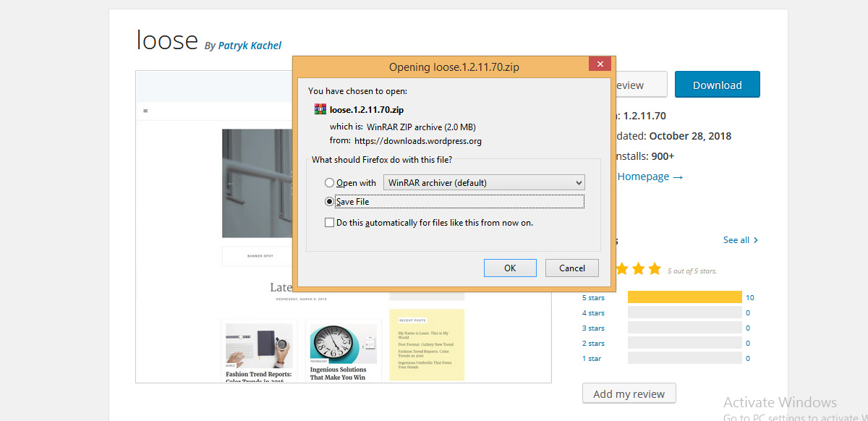Visit author Patryk Kachel's profile link
Image resolution: width=868 pixels, height=421 pixels.
point(250,45)
